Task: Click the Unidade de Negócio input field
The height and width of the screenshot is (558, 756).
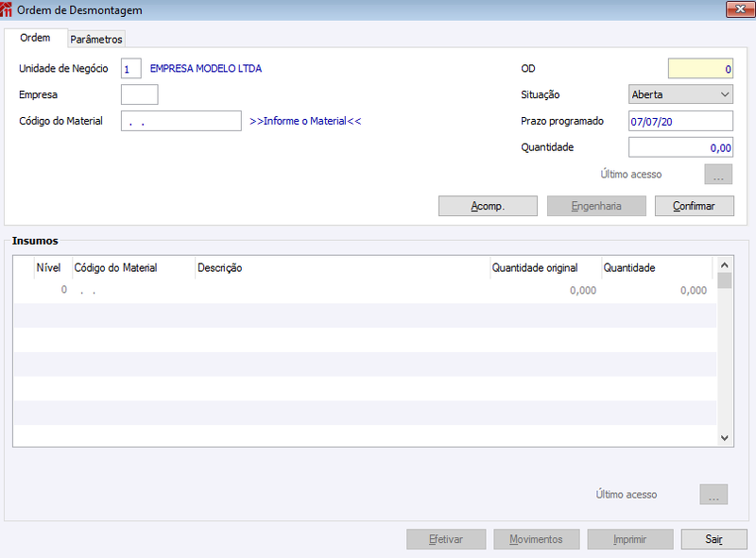Action: coord(130,68)
